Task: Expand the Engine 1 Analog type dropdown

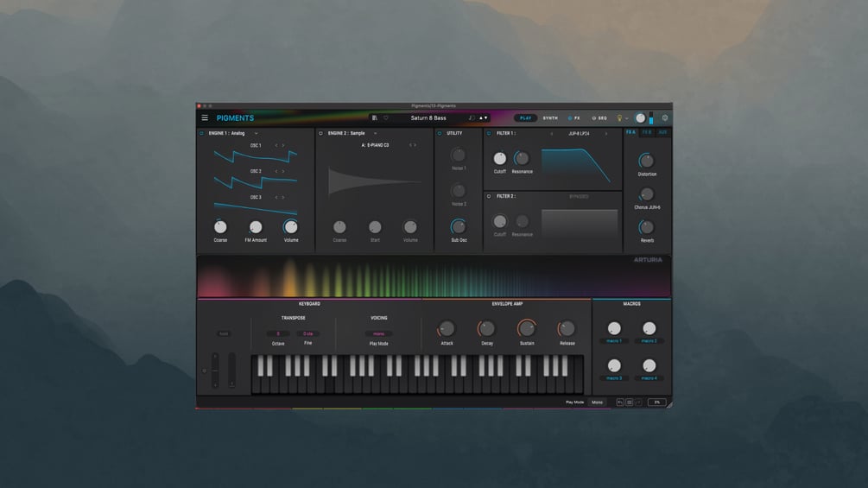Action: pos(256,133)
